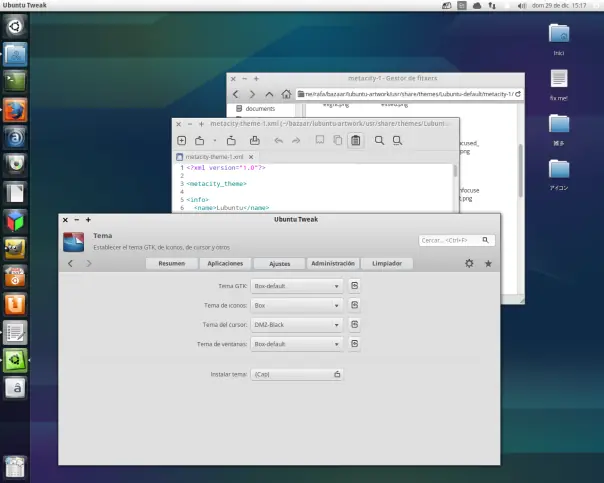The width and height of the screenshot is (604, 483).
Task: Open the fix me! text file on desktop
Action: pyautogui.click(x=559, y=85)
